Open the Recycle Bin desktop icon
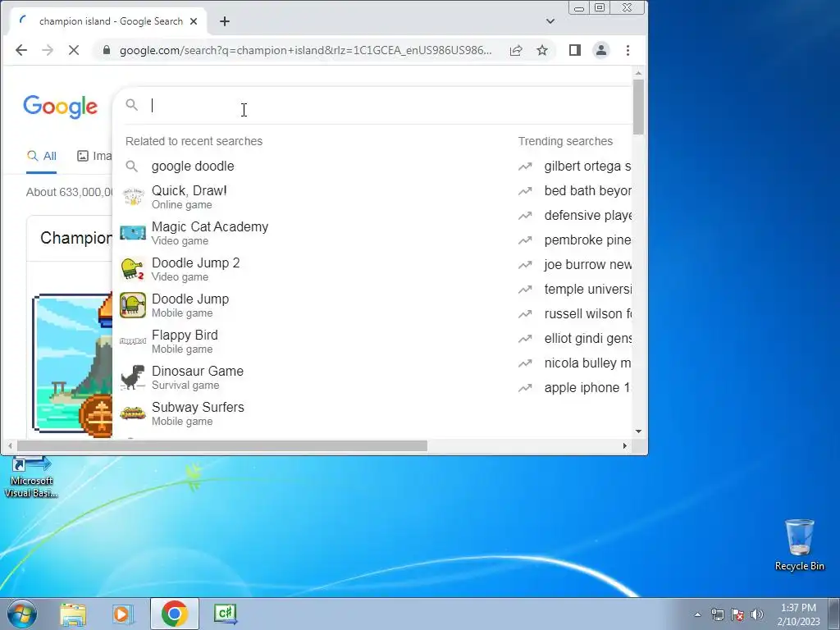This screenshot has height=630, width=840. point(800,545)
